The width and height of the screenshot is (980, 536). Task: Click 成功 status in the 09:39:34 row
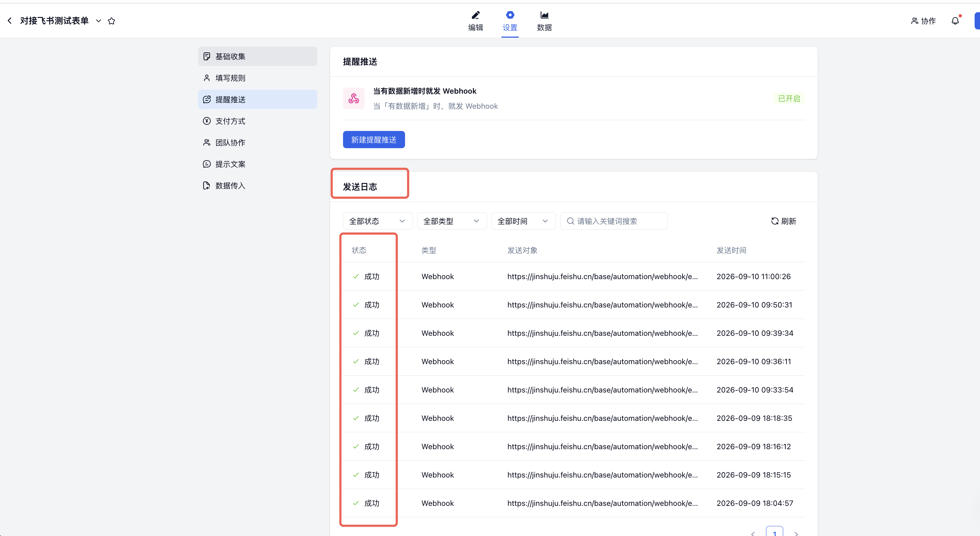coord(372,333)
